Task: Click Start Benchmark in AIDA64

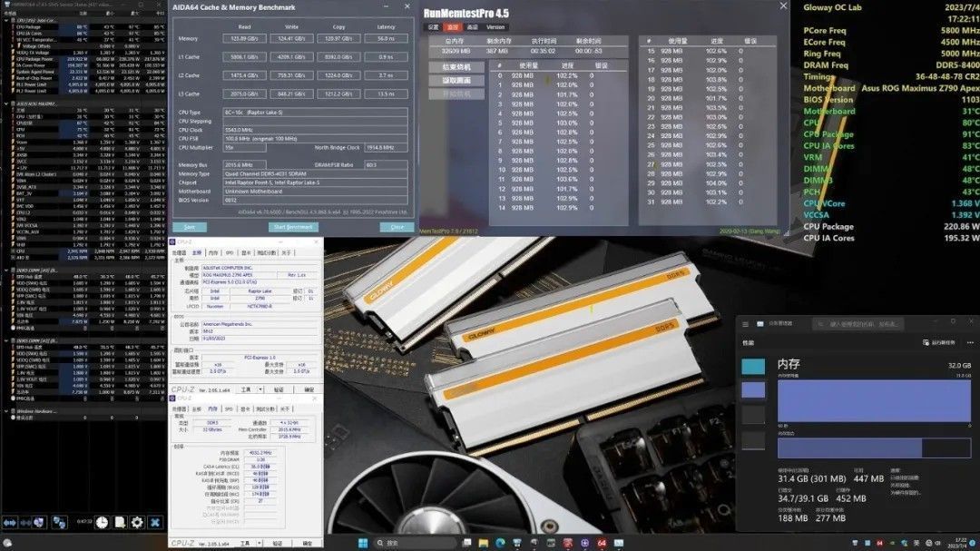Action: [293, 227]
